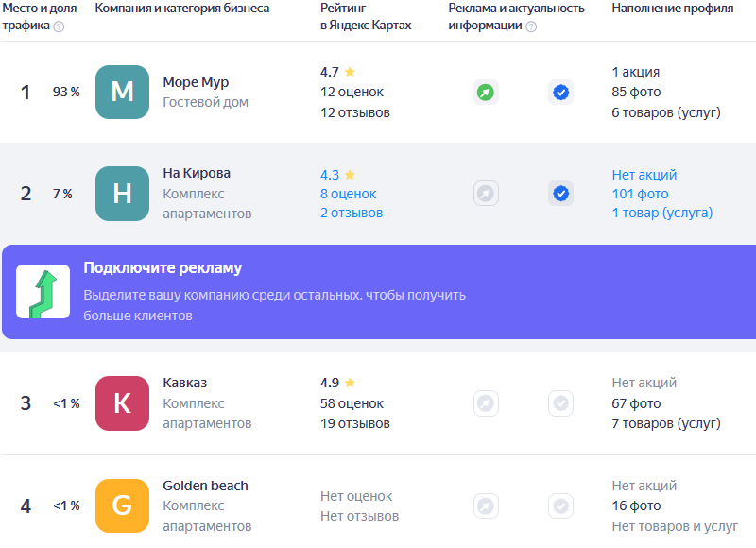Click green arrow icon in 'Подключите рекламу' banner
The image size is (756, 548).
coord(43,292)
